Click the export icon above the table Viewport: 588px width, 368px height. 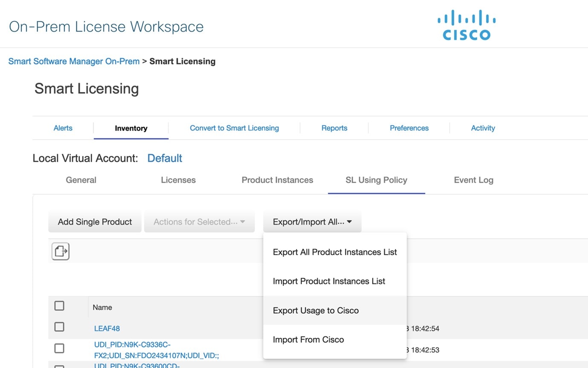coord(61,251)
